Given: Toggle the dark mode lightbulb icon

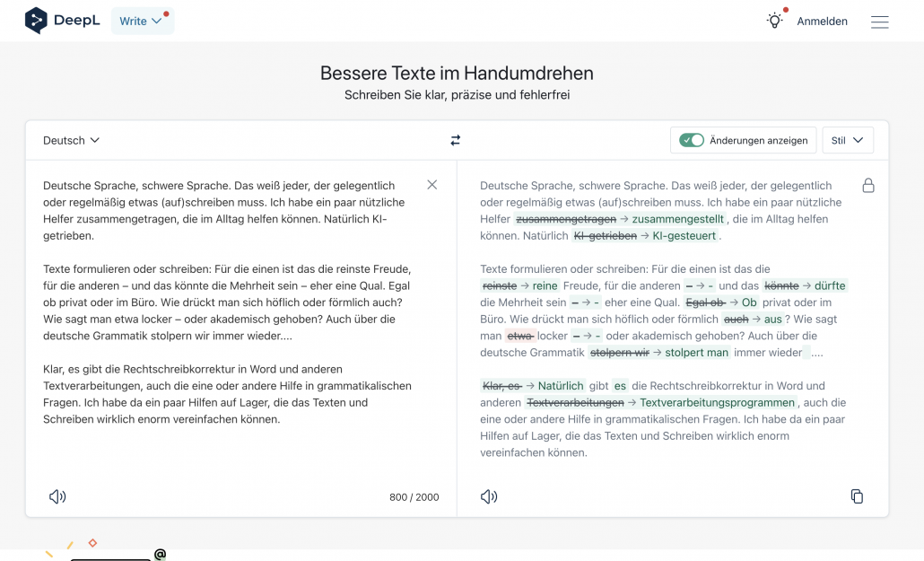Looking at the screenshot, I should coord(774,20).
